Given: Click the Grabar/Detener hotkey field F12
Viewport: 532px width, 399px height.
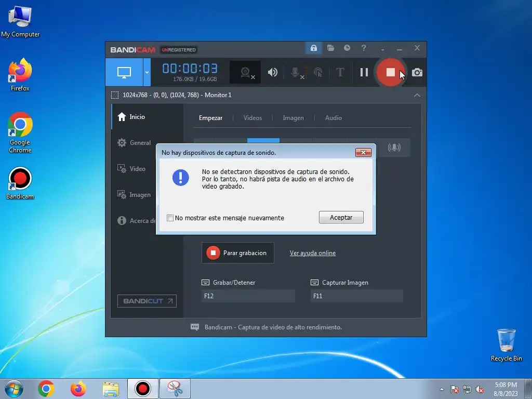Looking at the screenshot, I should coord(248,296).
